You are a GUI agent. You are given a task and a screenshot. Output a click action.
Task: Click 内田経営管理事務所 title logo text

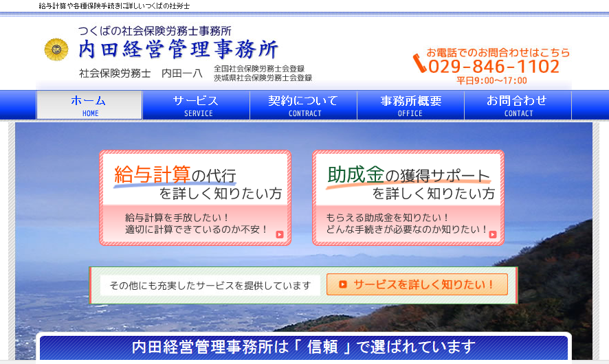pos(178,49)
